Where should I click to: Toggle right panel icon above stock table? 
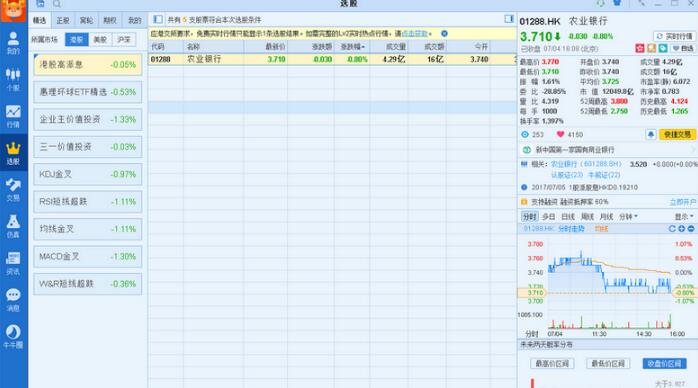509,19
